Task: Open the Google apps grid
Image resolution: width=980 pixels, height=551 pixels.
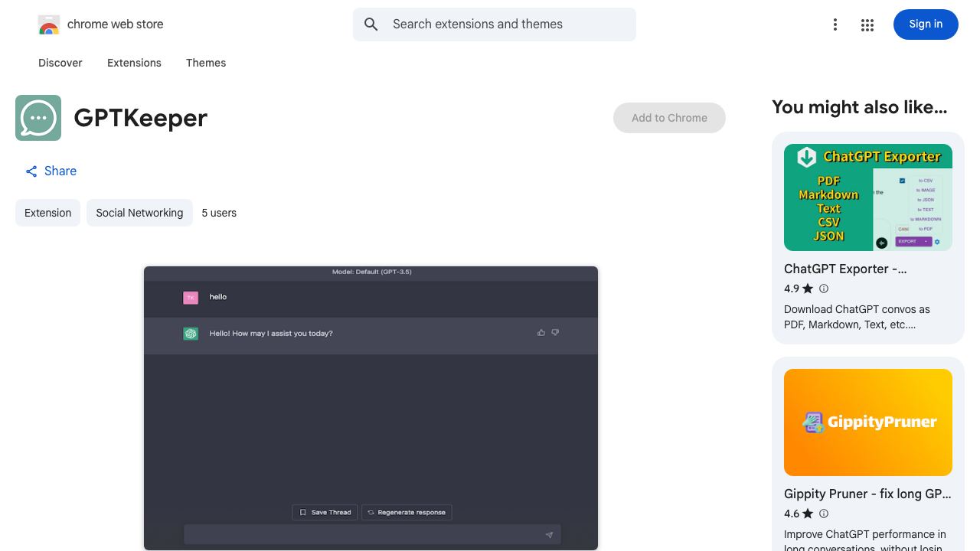Action: point(867,25)
